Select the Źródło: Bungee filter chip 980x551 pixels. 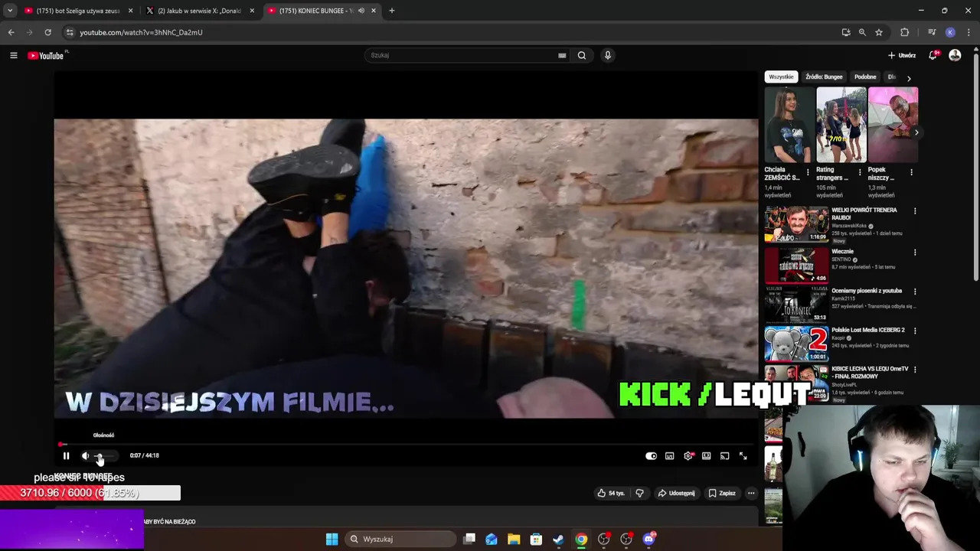824,77
